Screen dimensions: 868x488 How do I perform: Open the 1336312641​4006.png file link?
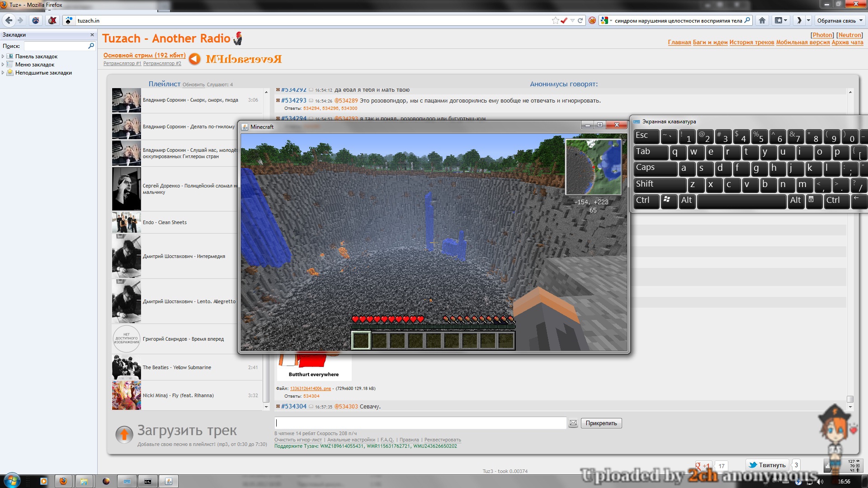310,389
